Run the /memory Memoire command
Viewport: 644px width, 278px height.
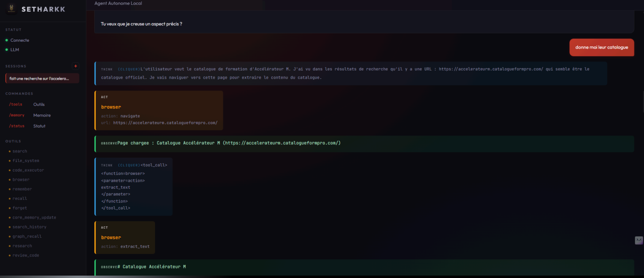(x=30, y=115)
